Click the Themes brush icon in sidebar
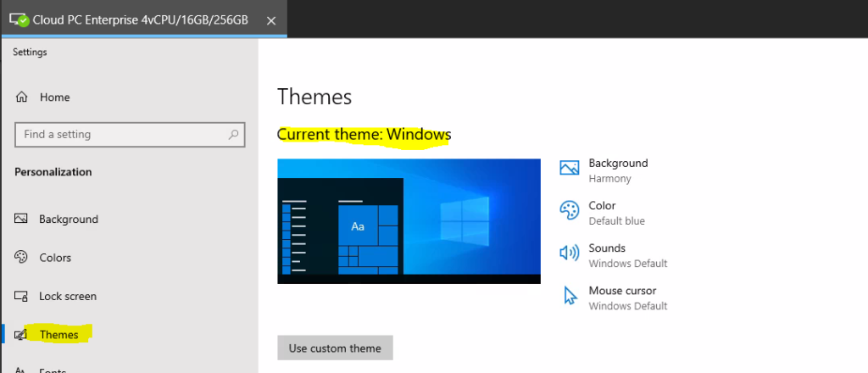Viewport: 868px width, 373px height. (x=21, y=335)
